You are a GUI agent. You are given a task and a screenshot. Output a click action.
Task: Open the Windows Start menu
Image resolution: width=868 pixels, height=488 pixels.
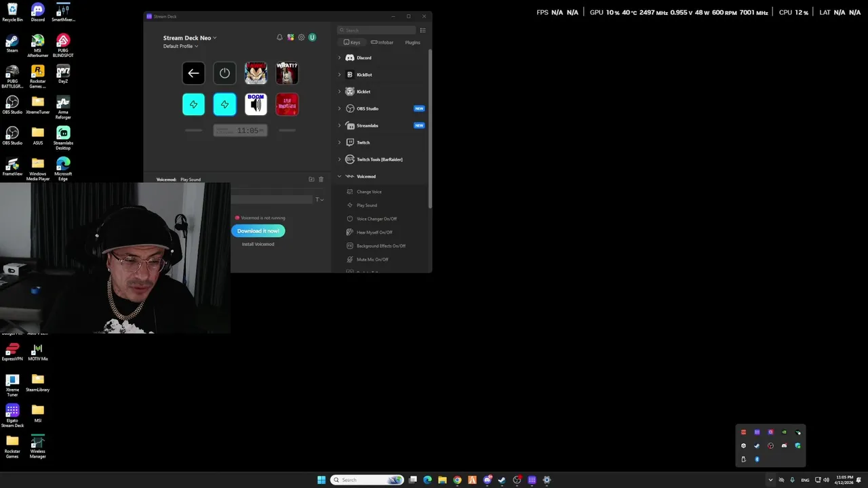pyautogui.click(x=321, y=480)
